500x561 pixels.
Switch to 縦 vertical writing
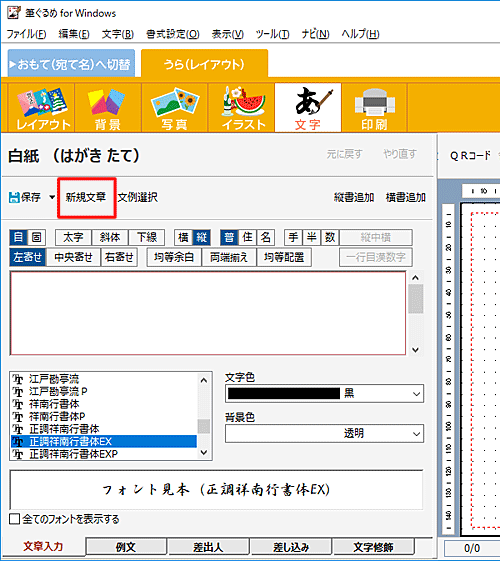pyautogui.click(x=201, y=237)
